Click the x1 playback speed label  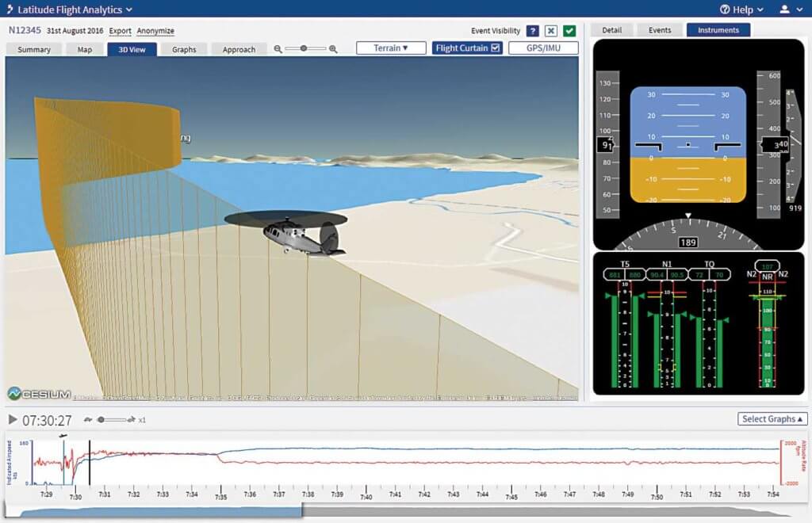[142, 420]
